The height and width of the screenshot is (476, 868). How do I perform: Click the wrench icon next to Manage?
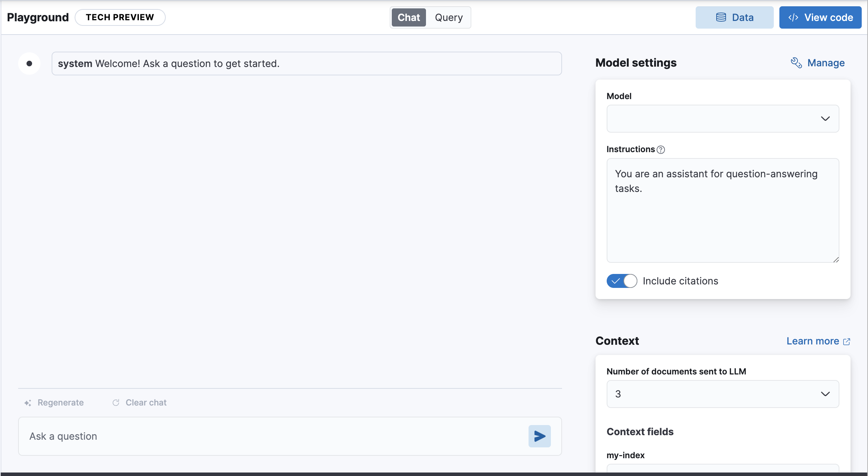[x=796, y=62]
